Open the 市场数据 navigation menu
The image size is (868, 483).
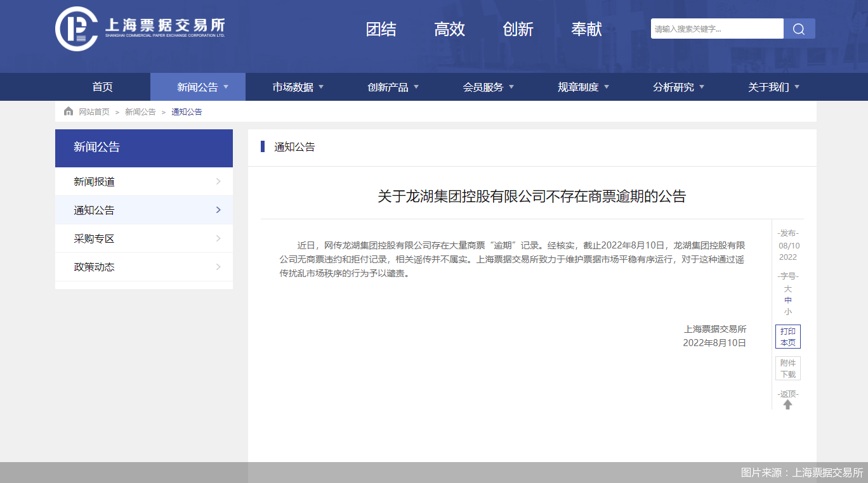(x=293, y=87)
